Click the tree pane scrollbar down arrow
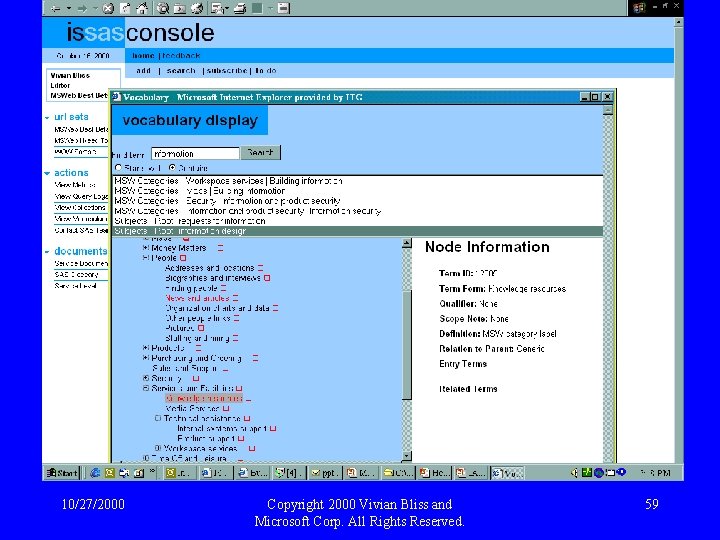 pos(407,456)
